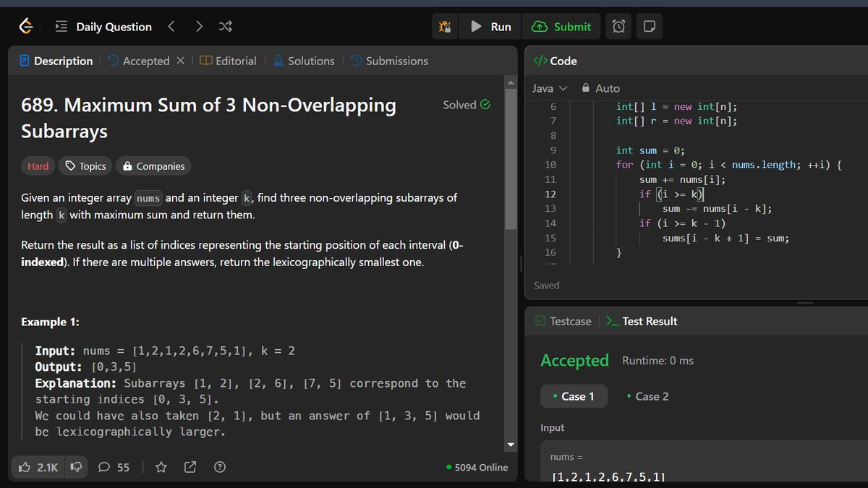Like the problem with thumbs up
868x488 pixels.
click(38, 468)
